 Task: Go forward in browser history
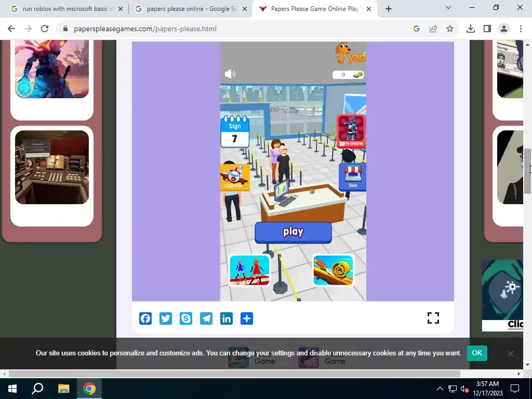pyautogui.click(x=28, y=29)
